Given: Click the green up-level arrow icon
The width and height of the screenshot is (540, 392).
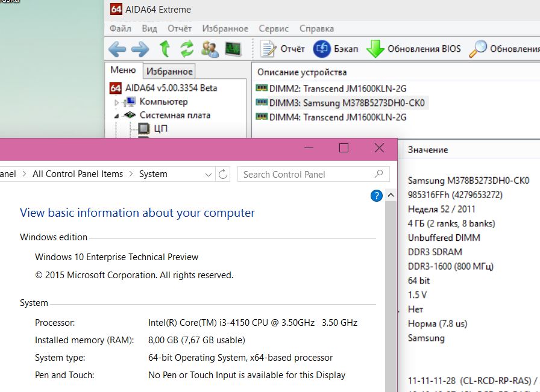Looking at the screenshot, I should (164, 49).
